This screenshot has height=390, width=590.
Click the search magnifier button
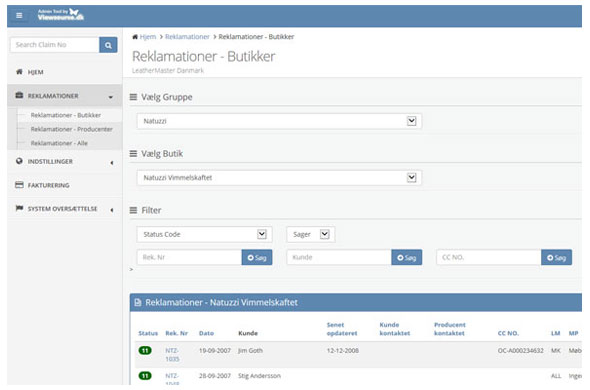tap(108, 45)
